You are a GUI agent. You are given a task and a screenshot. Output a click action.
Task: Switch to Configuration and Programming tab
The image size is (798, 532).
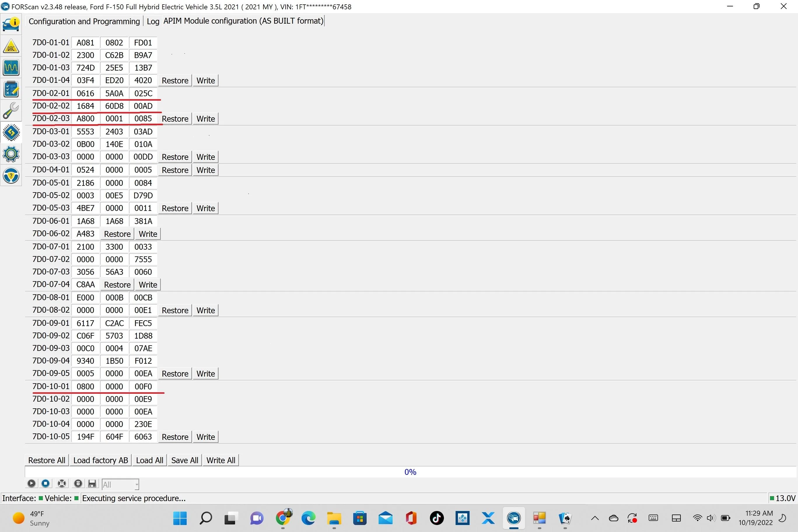pyautogui.click(x=84, y=21)
